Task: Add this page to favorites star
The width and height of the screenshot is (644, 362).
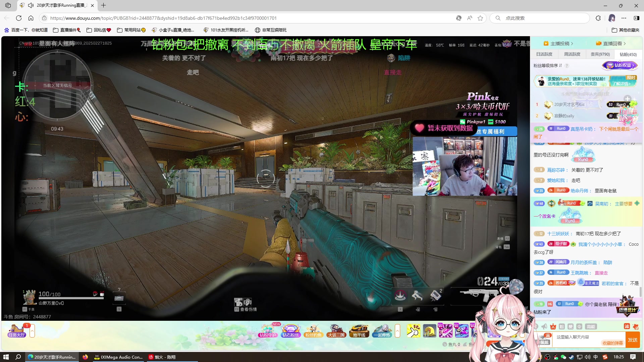Action: click(480, 18)
